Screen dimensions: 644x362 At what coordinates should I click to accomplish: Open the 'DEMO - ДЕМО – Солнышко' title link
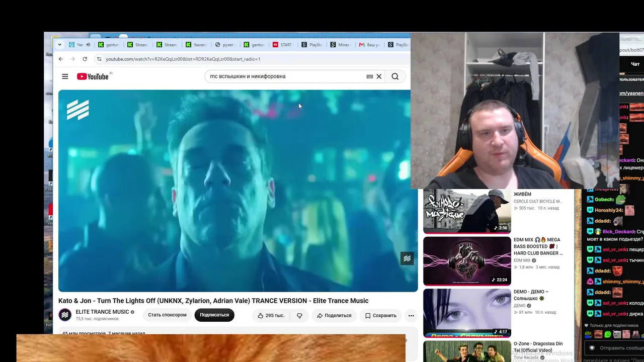point(531,295)
